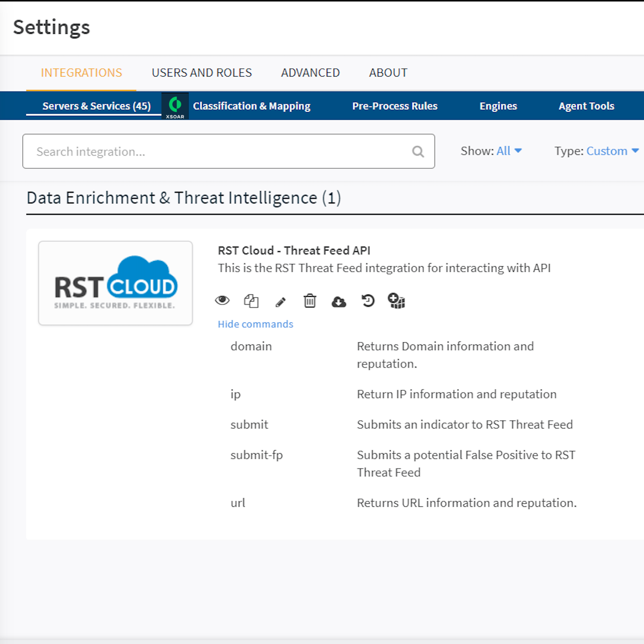Screen dimensions: 644x644
Task: Open the About tab
Action: [388, 73]
